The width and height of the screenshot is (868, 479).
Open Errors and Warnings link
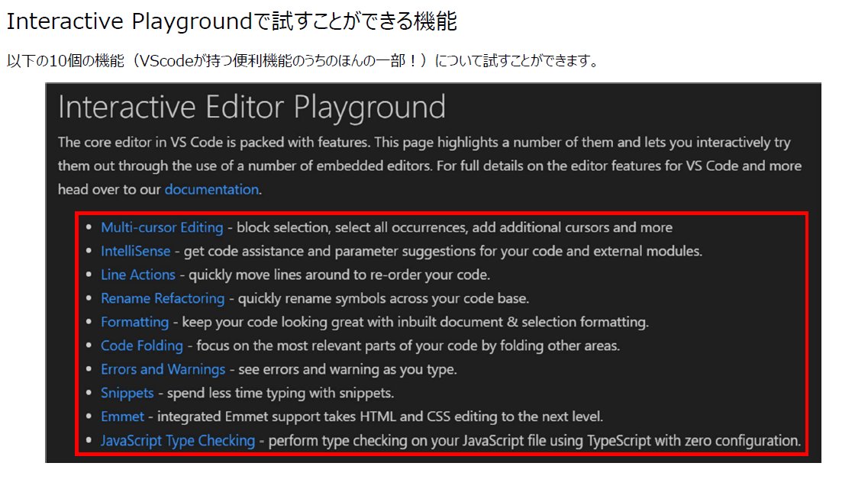pyautogui.click(x=163, y=369)
